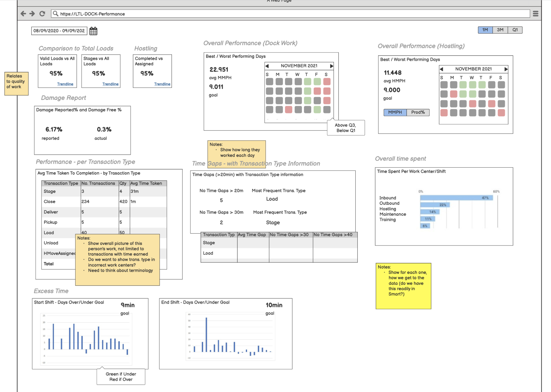
Task: Open Trendline for Valid Loads vs All Loads
Action: (65, 84)
